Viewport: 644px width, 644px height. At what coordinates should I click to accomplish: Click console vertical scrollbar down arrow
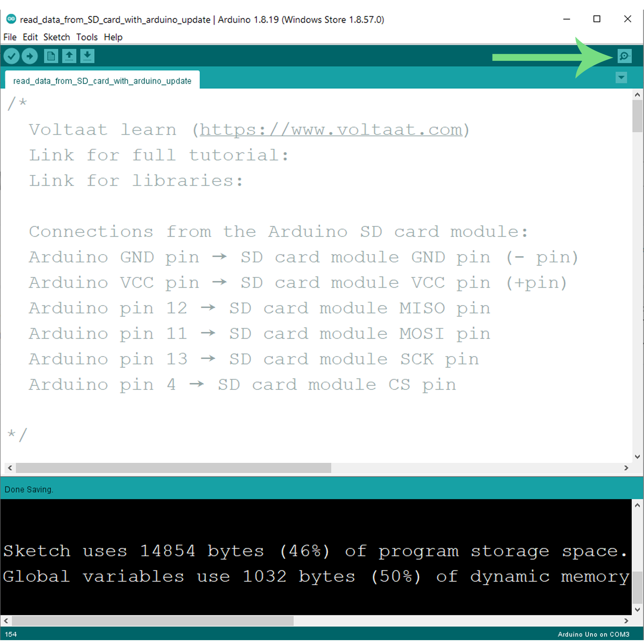pyautogui.click(x=637, y=610)
